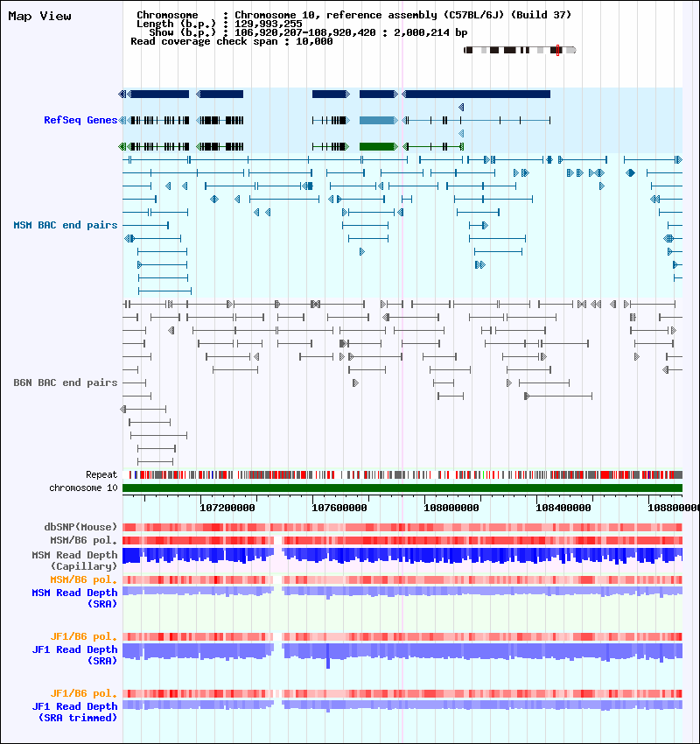
Task: Click the chromosome 10 track label
Action: pyautogui.click(x=83, y=488)
